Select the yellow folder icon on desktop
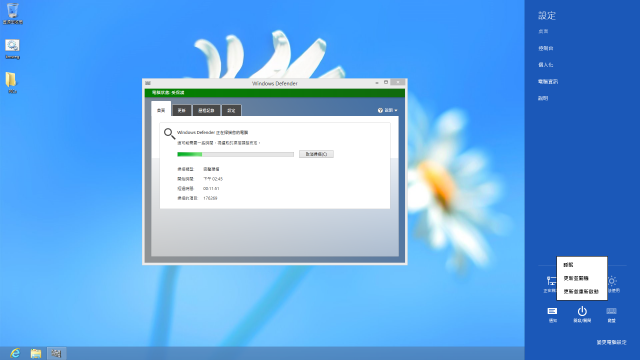Viewport: 640px width, 360px height. (11, 82)
